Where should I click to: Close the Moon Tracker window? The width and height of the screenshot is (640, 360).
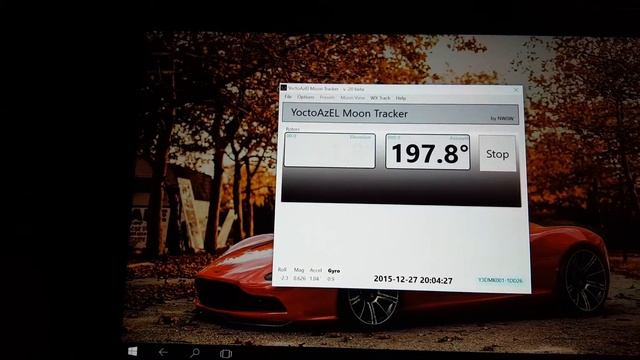(x=516, y=90)
